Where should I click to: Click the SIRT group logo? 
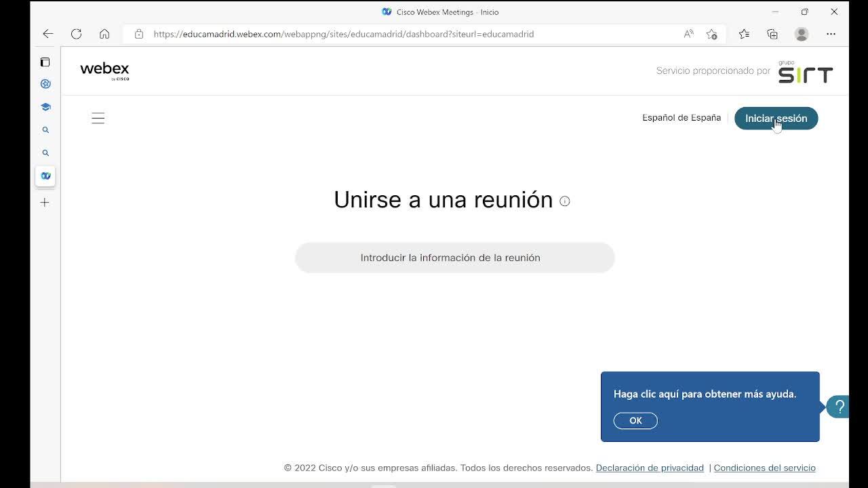click(x=806, y=72)
